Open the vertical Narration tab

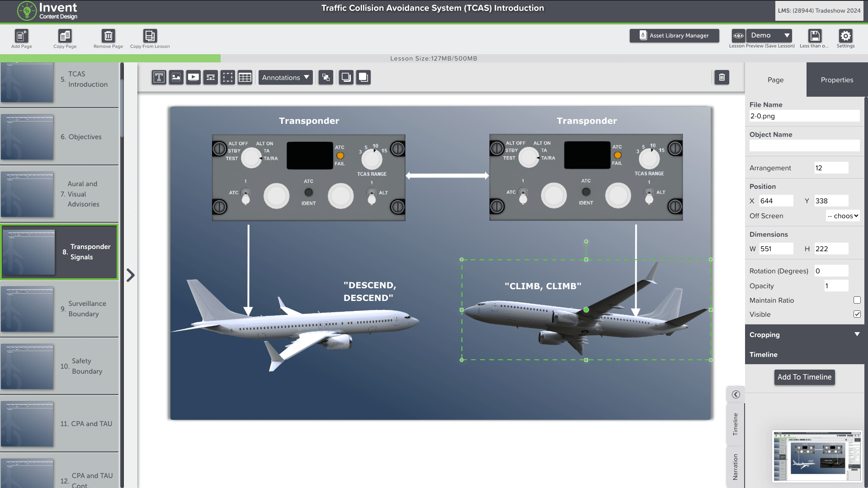(x=735, y=467)
